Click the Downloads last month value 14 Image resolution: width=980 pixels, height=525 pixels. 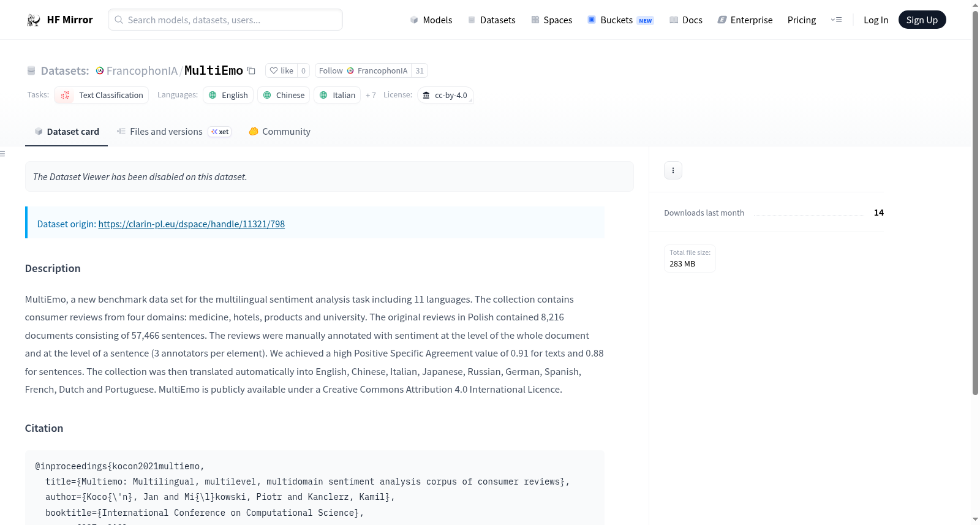[x=879, y=213]
